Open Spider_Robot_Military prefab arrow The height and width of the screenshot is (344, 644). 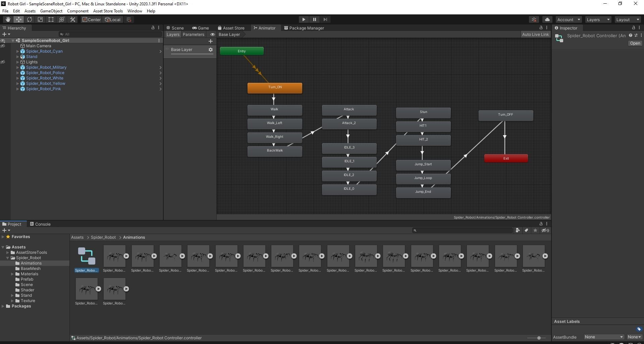pos(160,67)
